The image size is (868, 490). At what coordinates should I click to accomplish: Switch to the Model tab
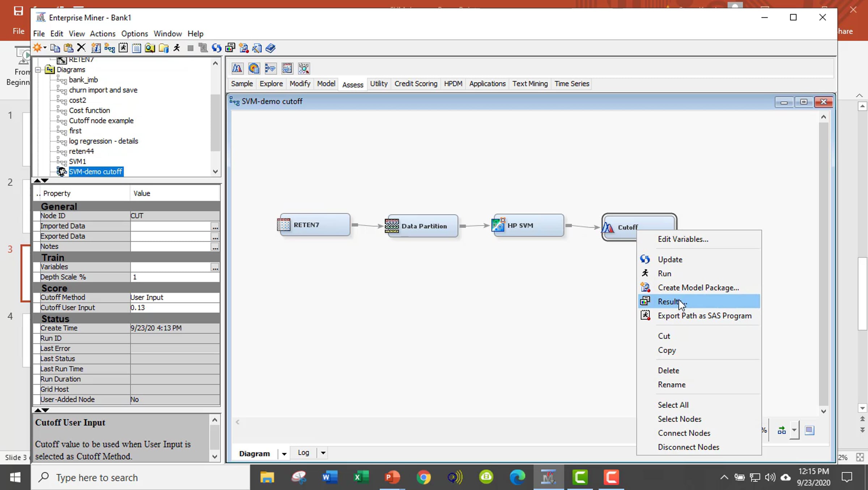point(326,84)
